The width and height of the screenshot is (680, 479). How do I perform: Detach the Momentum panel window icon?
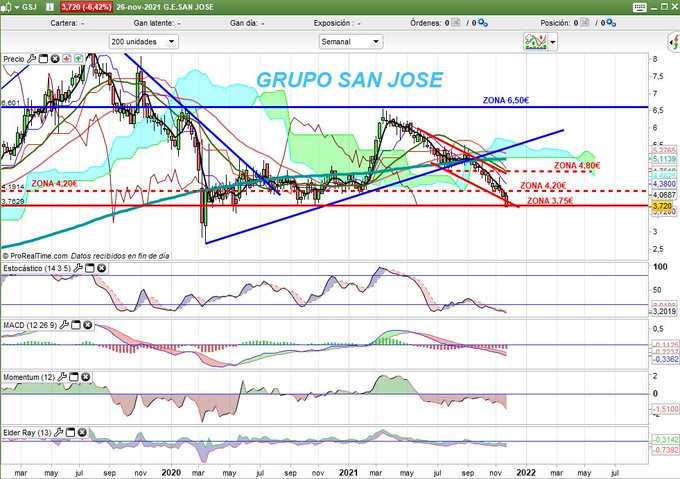[74, 377]
